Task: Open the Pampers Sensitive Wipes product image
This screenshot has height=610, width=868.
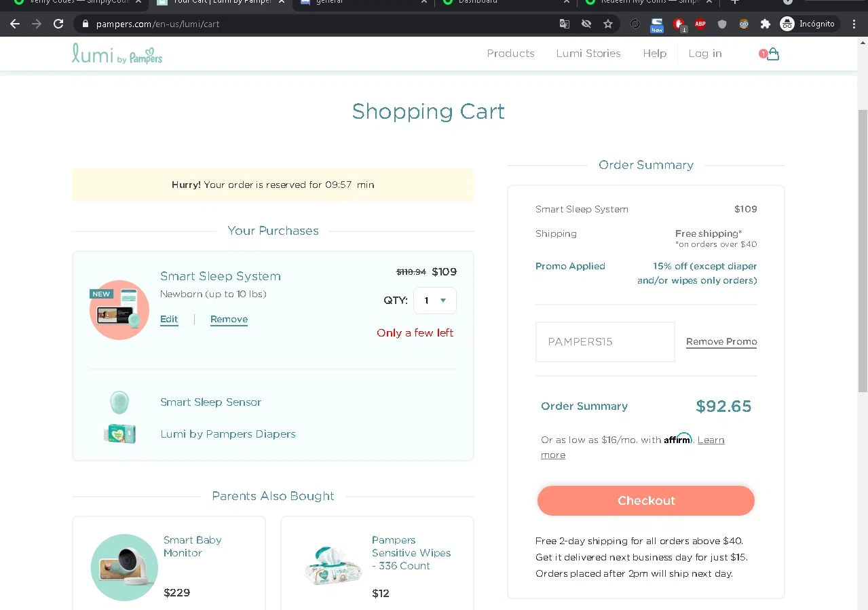Action: [333, 566]
